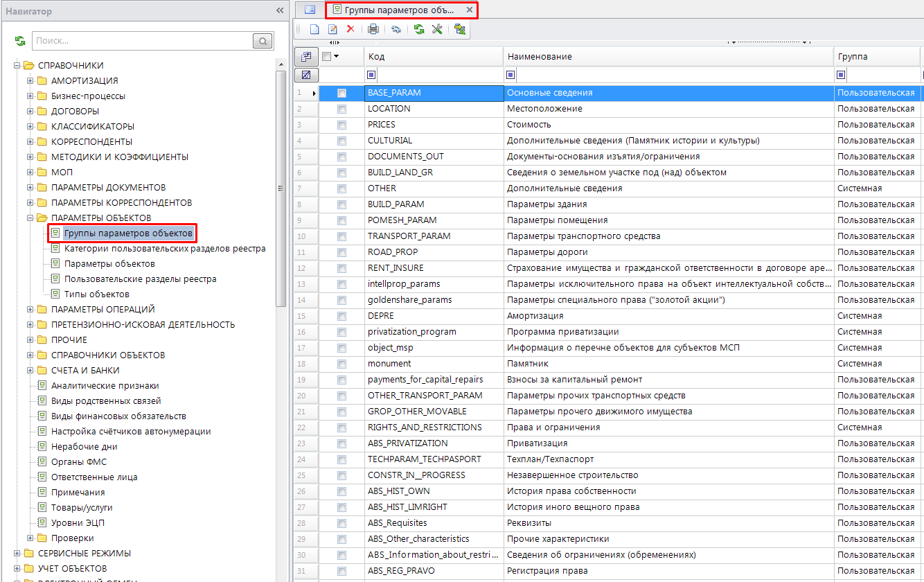The width and height of the screenshot is (924, 582).
Task: Click the export to Excel toolbar icon
Action: pos(460,29)
